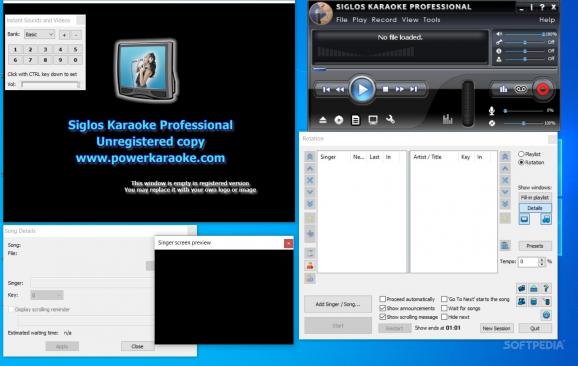Click the Details button under Show windows
Viewport: 578px width, 366px height.
click(x=535, y=208)
